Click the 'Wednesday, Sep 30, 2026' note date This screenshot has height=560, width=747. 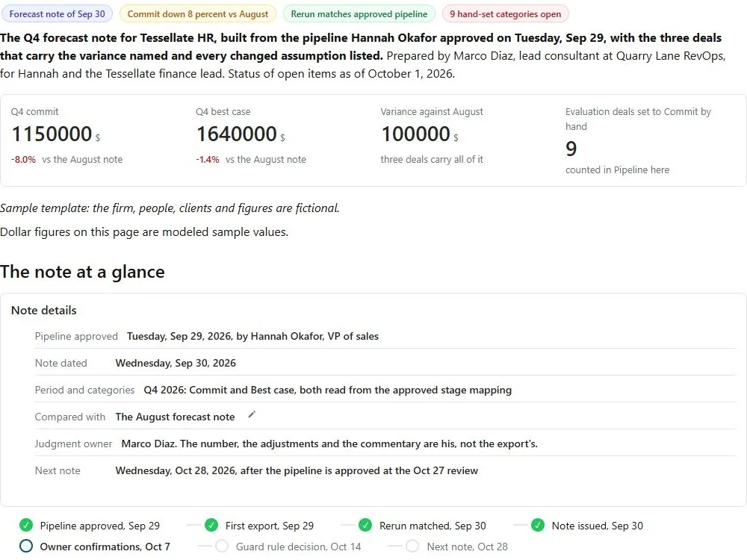click(x=176, y=363)
